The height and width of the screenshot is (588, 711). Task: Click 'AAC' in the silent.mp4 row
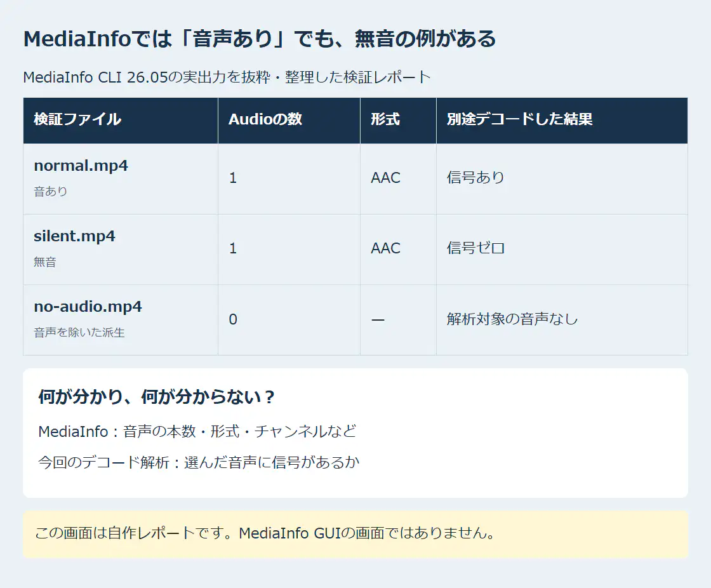[x=385, y=249]
